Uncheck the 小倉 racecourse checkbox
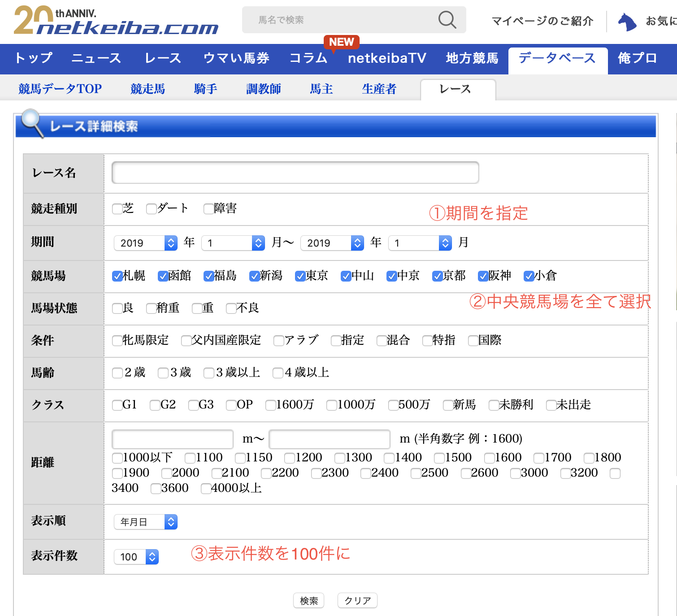 click(529, 276)
